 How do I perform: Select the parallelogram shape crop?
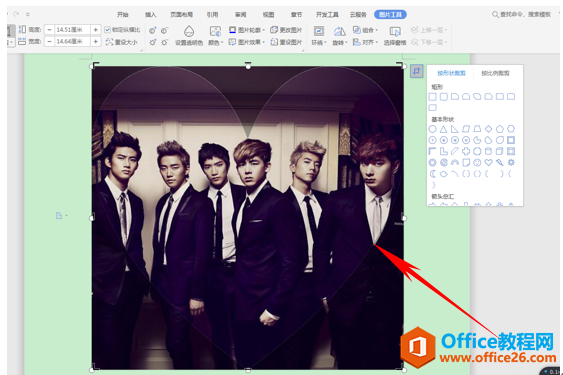click(x=466, y=129)
